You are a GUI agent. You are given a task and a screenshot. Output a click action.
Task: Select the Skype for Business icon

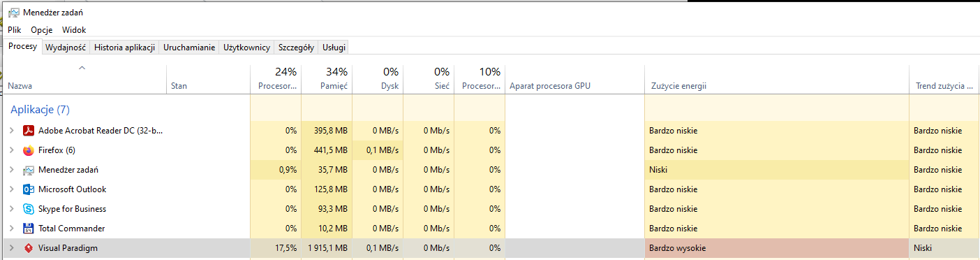click(x=29, y=209)
